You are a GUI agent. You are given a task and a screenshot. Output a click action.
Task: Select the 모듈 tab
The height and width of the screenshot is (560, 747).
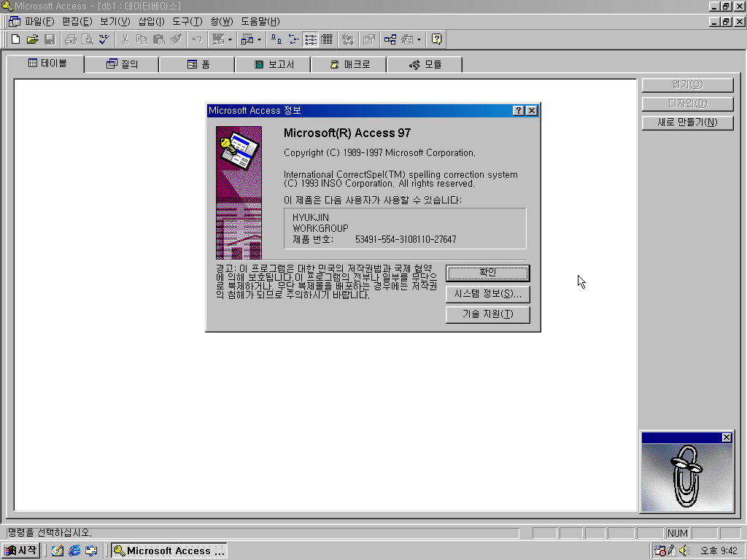coord(425,64)
